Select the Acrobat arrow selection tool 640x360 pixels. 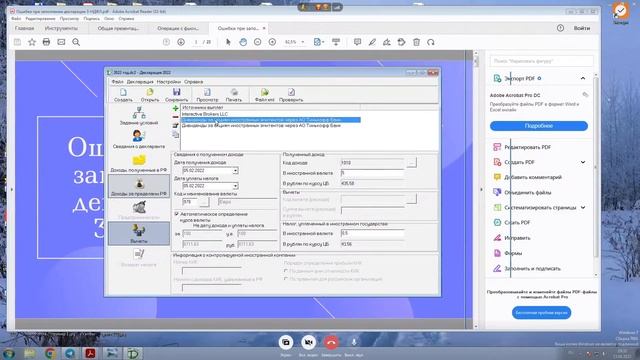[228, 42]
